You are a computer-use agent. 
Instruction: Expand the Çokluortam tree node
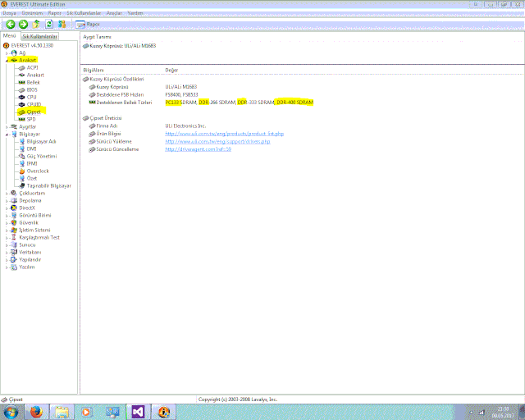tap(7, 194)
